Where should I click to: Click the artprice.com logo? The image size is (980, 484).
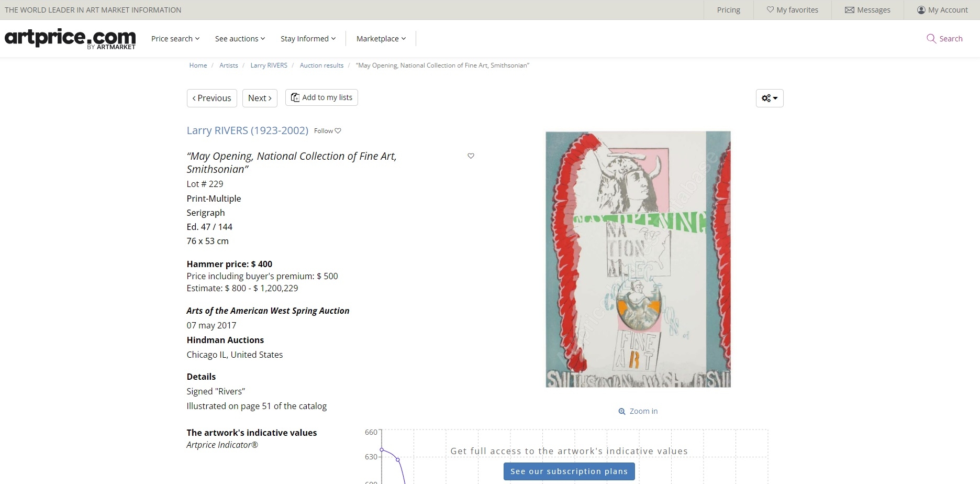70,39
